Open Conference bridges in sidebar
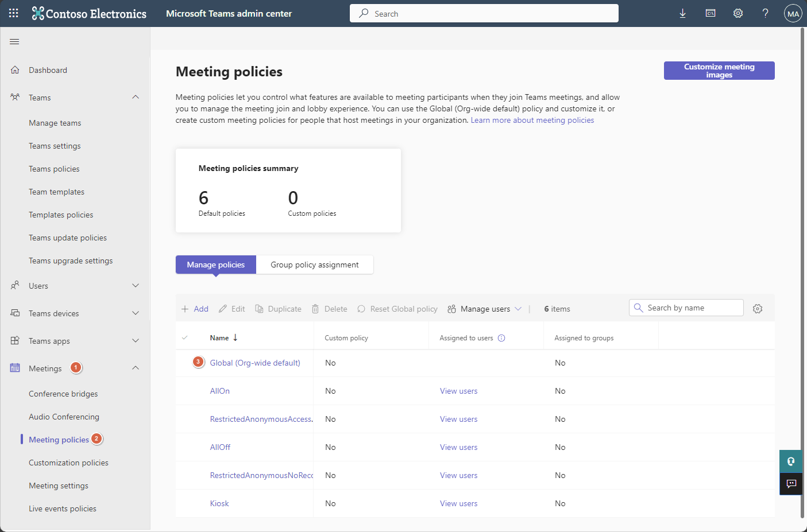This screenshot has height=532, width=807. point(63,394)
